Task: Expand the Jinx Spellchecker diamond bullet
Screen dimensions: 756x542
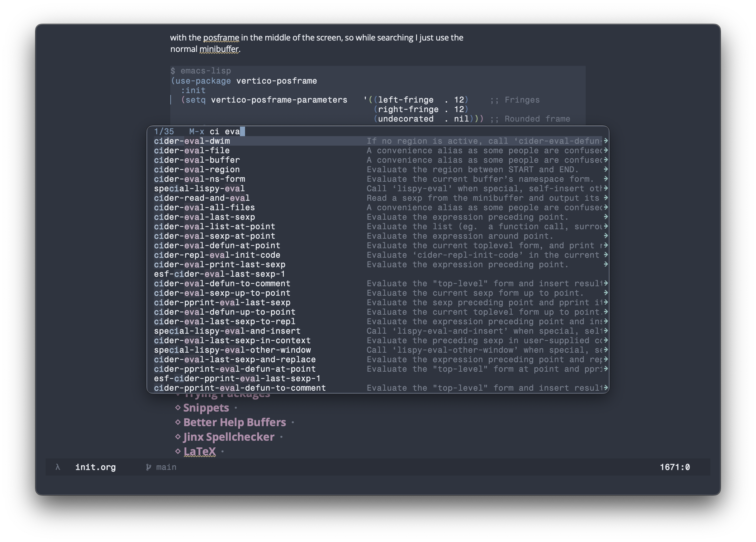Action: (178, 436)
